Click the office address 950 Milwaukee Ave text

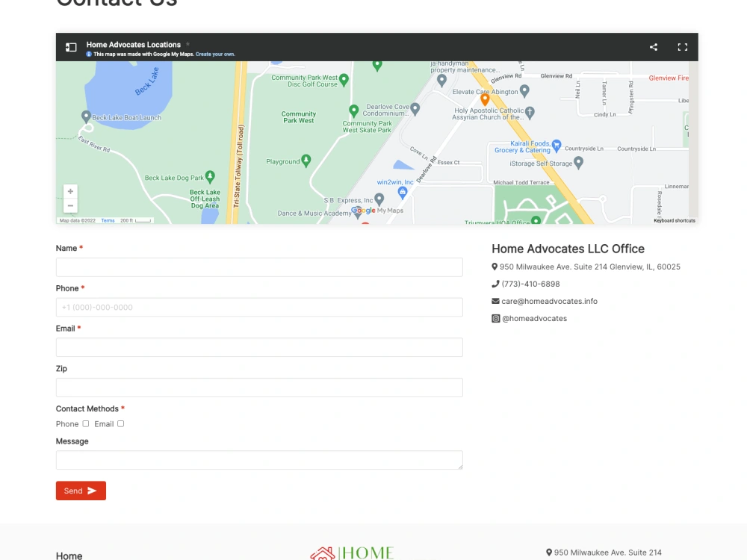point(590,267)
